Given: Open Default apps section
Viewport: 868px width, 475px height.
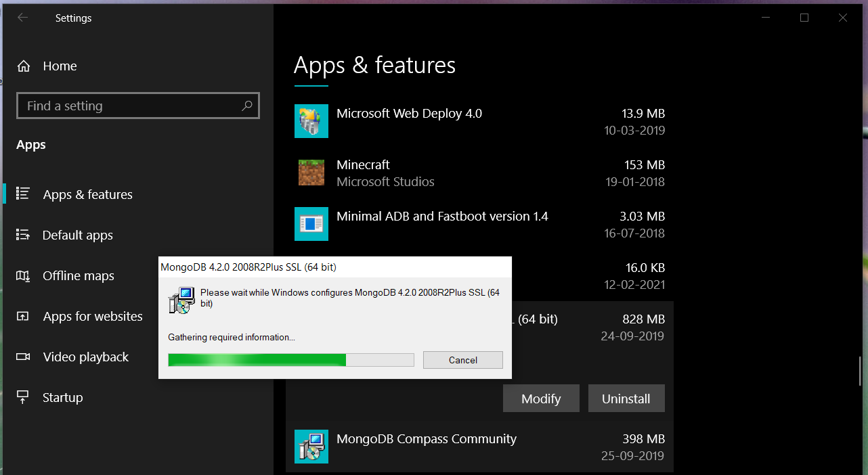Looking at the screenshot, I should [78, 235].
